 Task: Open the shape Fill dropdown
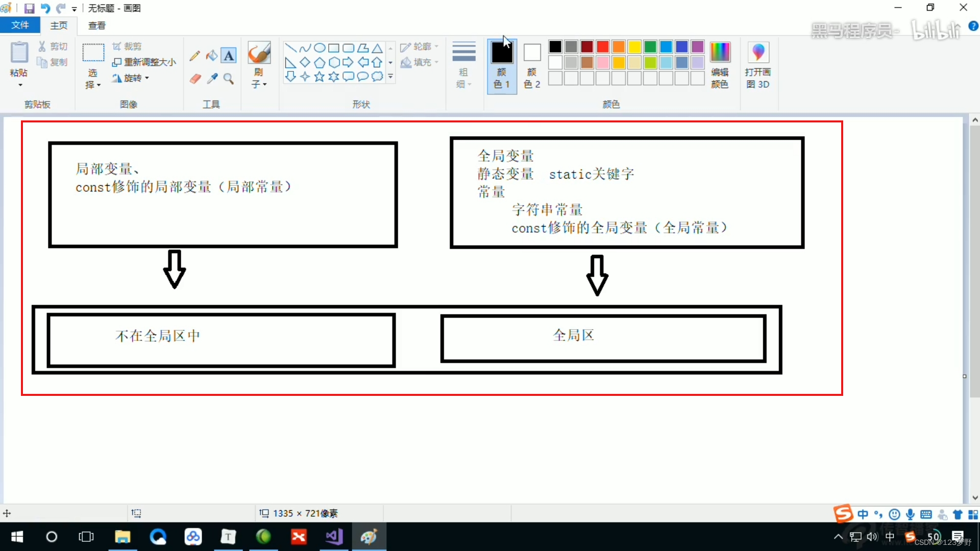[x=419, y=62]
